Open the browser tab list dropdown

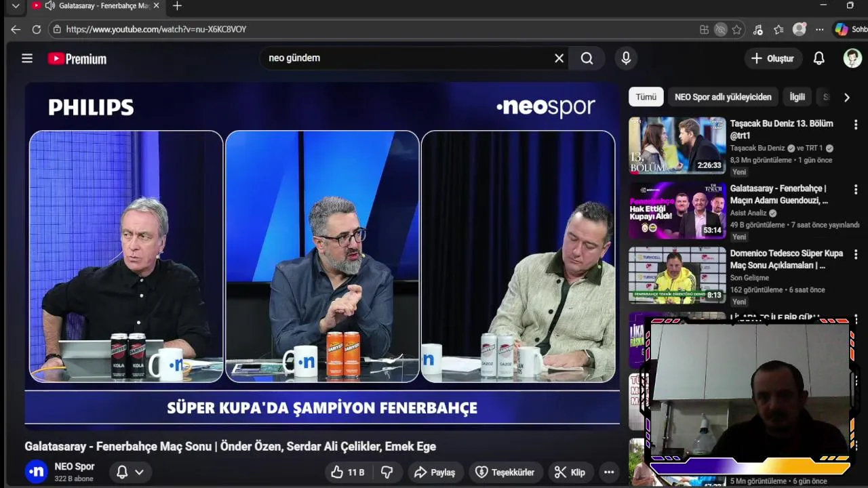[x=15, y=6]
